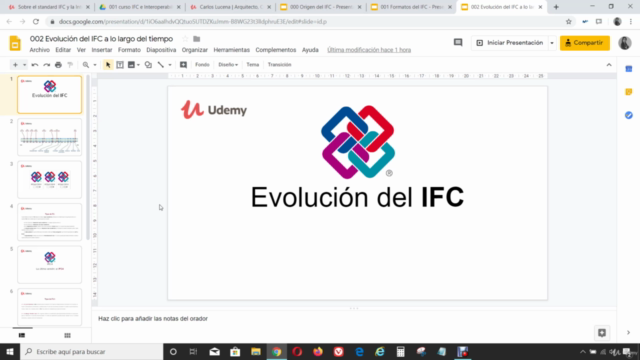Viewport: 640px width, 360px height.
Task: Star the presentation title
Action: pos(185,39)
